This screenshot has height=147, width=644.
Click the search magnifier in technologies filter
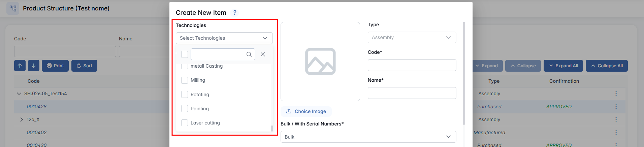[249, 54]
